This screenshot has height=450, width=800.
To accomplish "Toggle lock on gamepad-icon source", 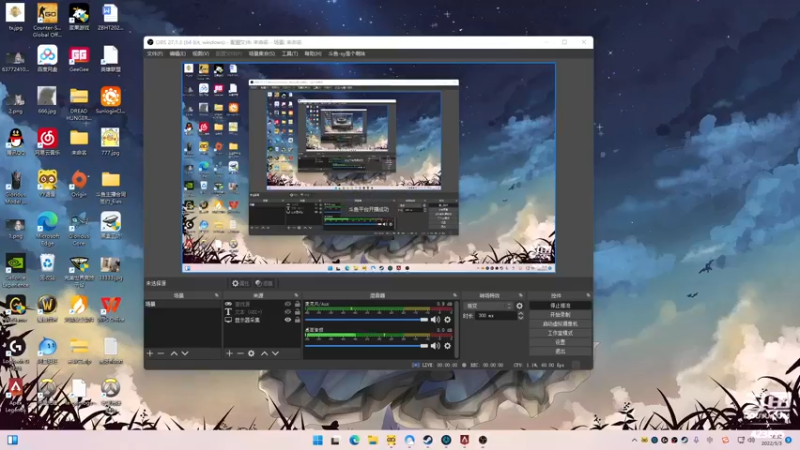I will (x=297, y=304).
